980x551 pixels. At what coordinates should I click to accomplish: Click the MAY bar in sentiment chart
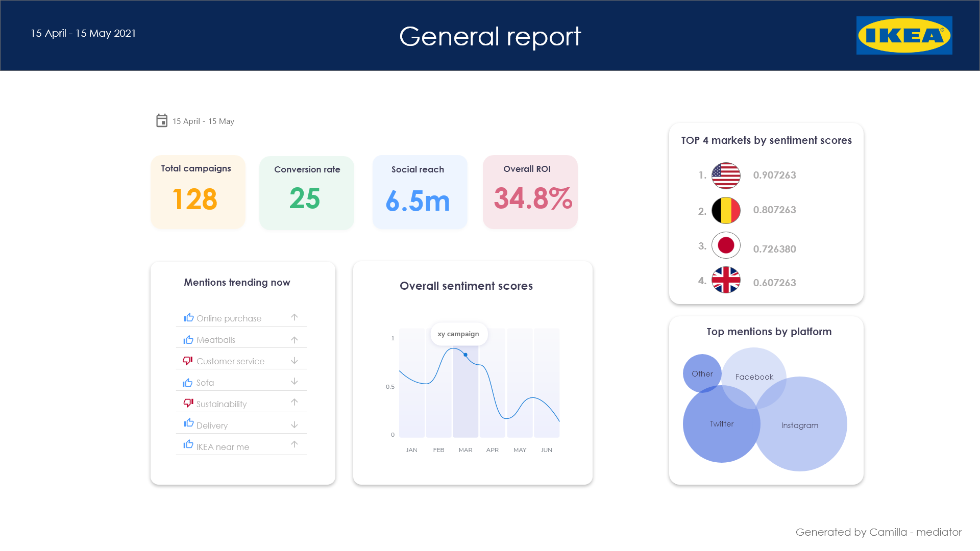pyautogui.click(x=520, y=383)
